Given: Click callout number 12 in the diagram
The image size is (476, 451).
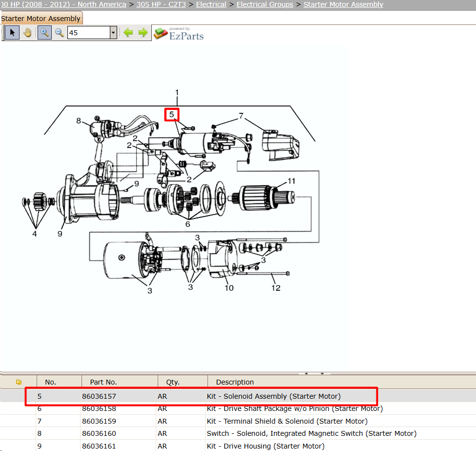Looking at the screenshot, I should pos(276,288).
